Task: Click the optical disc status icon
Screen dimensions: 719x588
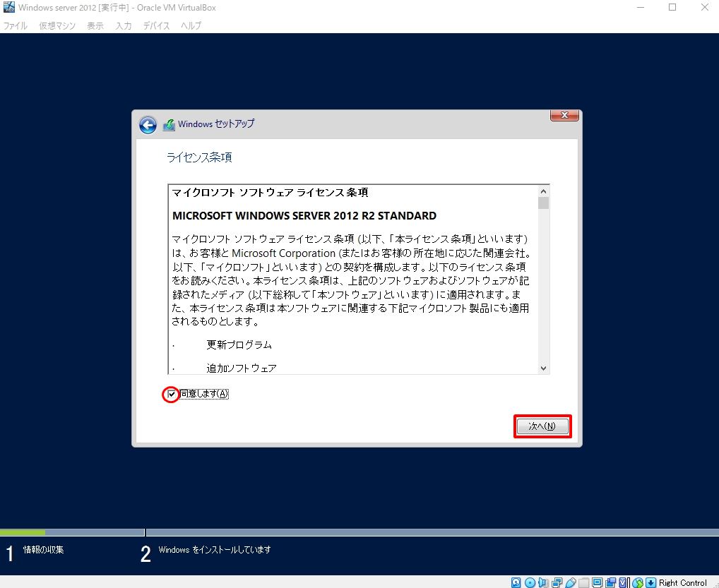Action: pyautogui.click(x=530, y=582)
